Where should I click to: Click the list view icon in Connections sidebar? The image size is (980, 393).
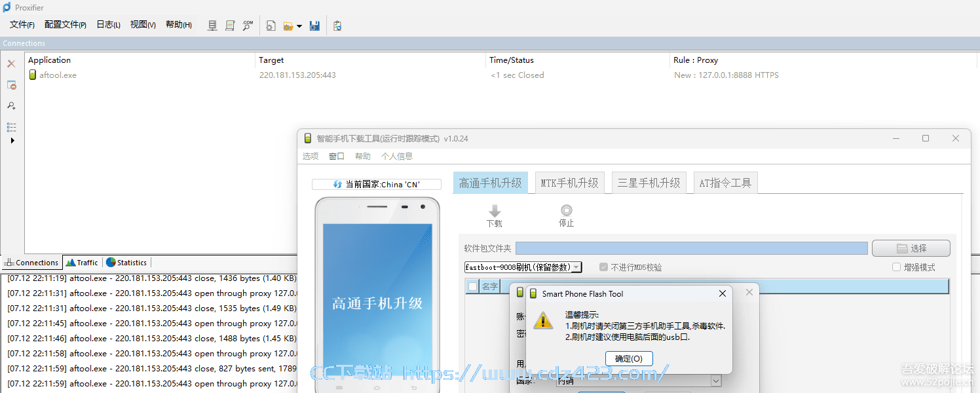(x=12, y=126)
